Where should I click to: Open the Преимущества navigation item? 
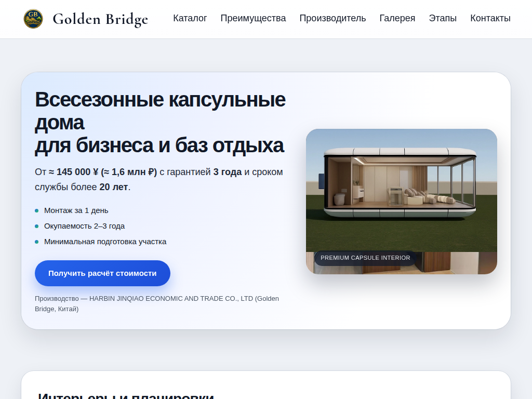point(253,18)
